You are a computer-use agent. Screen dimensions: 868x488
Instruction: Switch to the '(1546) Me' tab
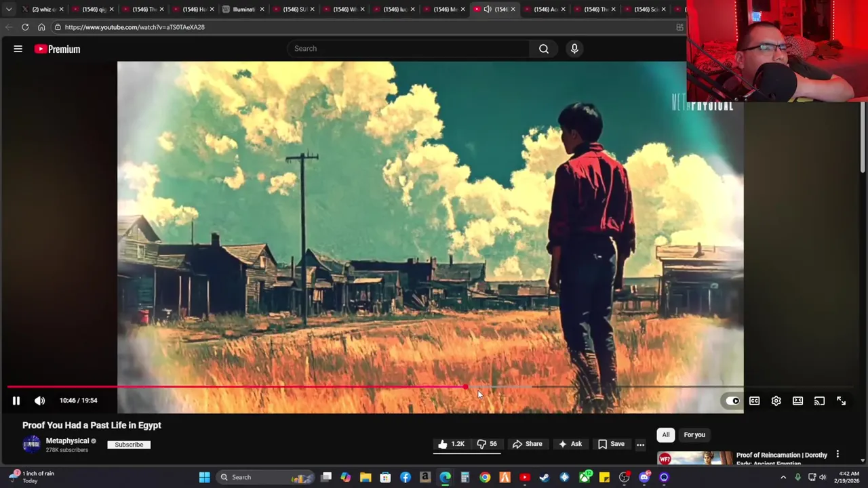click(x=443, y=9)
